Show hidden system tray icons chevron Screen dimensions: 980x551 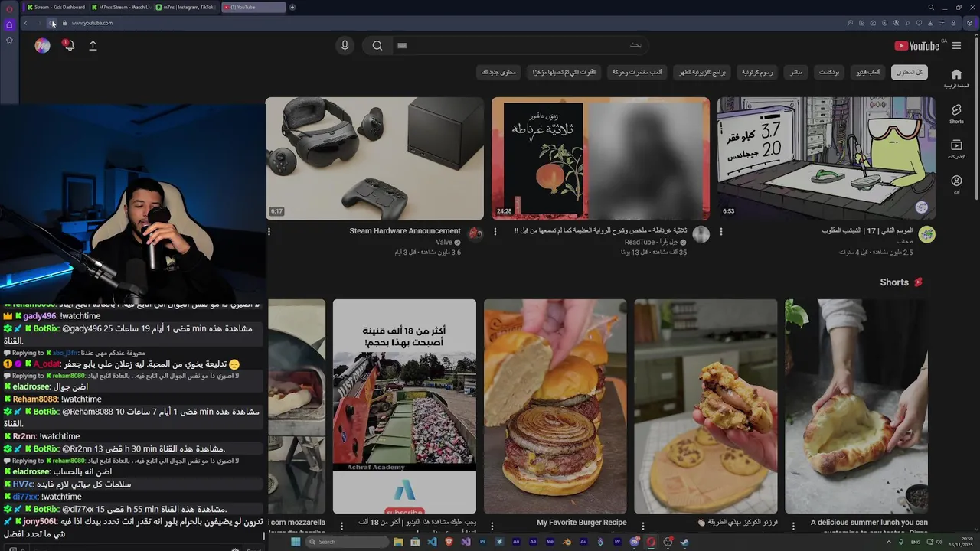point(889,542)
